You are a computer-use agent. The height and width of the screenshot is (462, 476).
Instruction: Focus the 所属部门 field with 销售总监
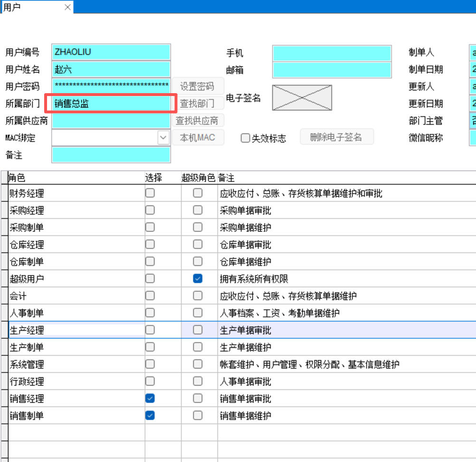[111, 104]
